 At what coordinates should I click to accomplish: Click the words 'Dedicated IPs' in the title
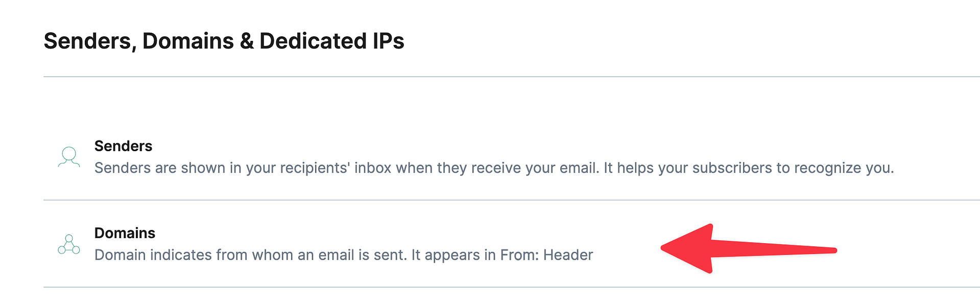332,41
